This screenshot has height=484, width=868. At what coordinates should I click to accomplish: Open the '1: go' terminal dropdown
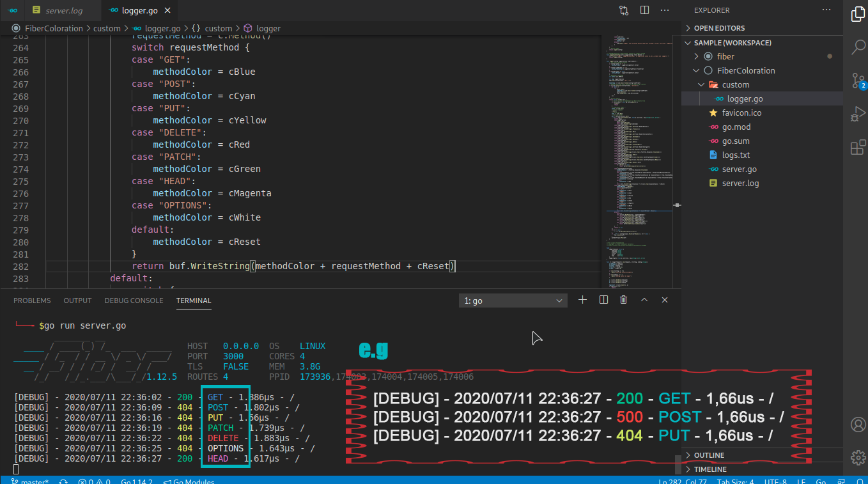click(x=513, y=300)
